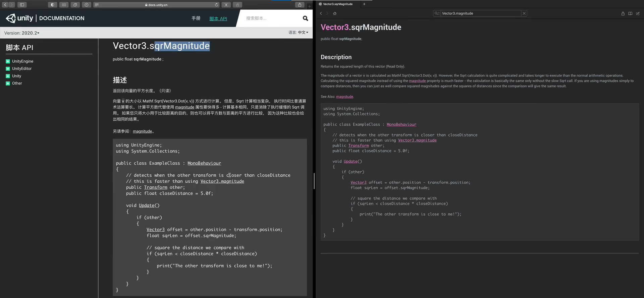Click the docs.unity.cn address bar
Screen dimensions: 644x298
[x=156, y=5]
